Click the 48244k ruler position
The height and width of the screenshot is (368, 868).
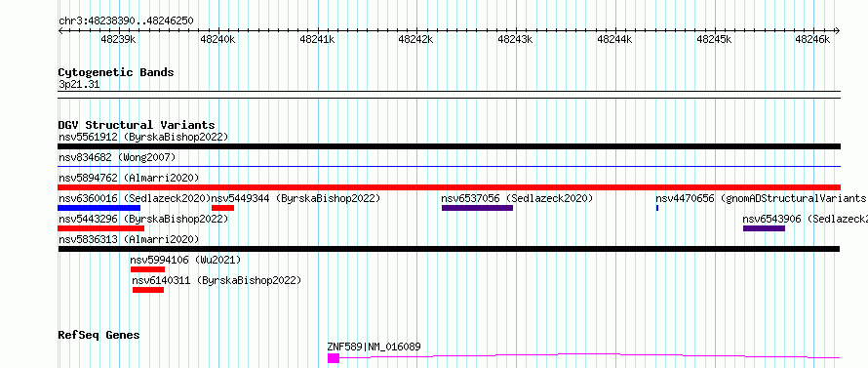[615, 39]
